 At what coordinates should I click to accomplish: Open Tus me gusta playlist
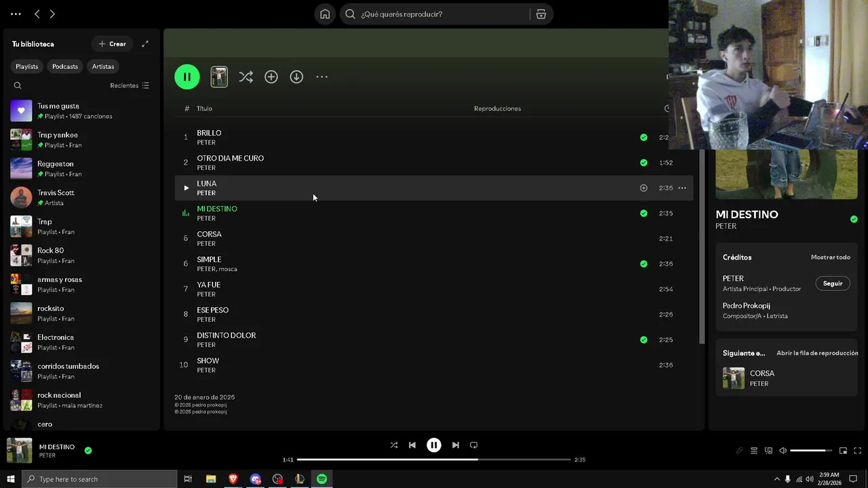pyautogui.click(x=81, y=110)
